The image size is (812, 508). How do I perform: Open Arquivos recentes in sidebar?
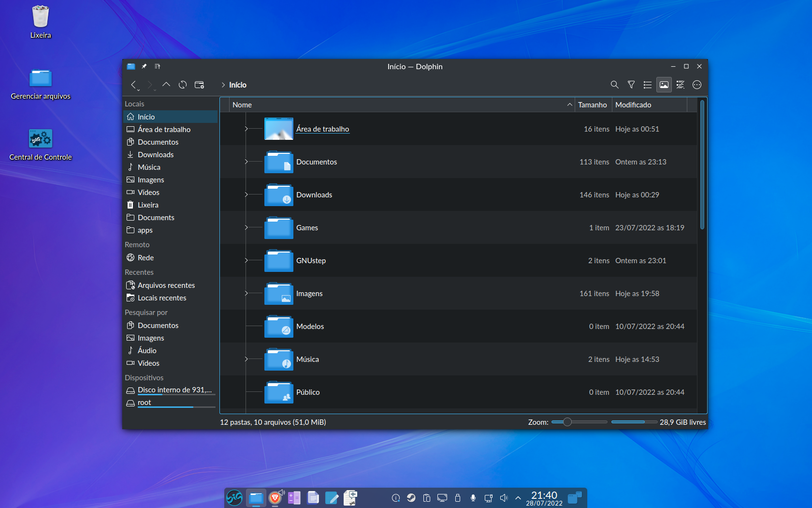point(170,285)
